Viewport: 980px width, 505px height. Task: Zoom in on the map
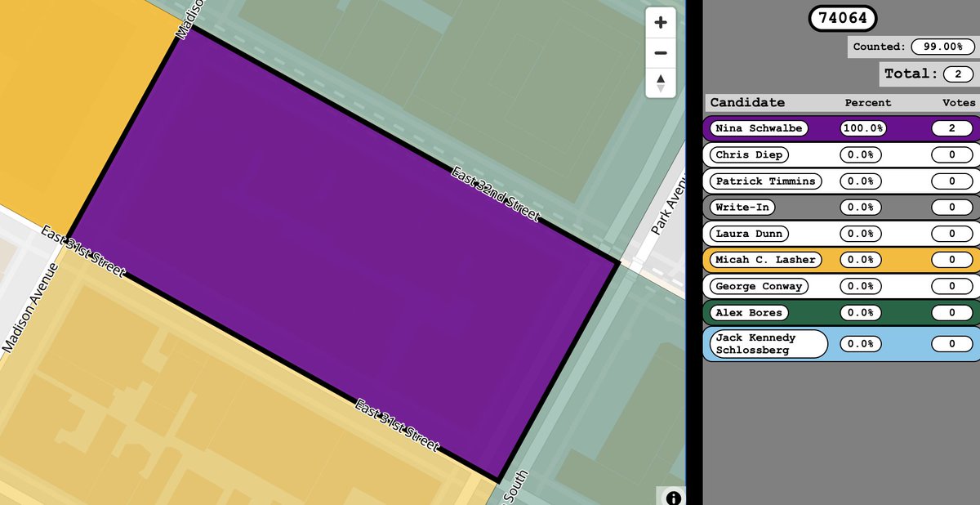[661, 23]
